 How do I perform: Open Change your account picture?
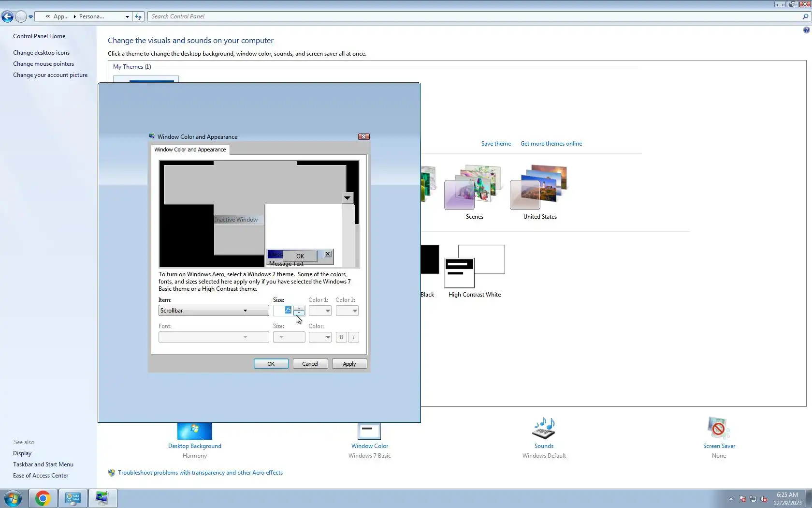pos(50,75)
